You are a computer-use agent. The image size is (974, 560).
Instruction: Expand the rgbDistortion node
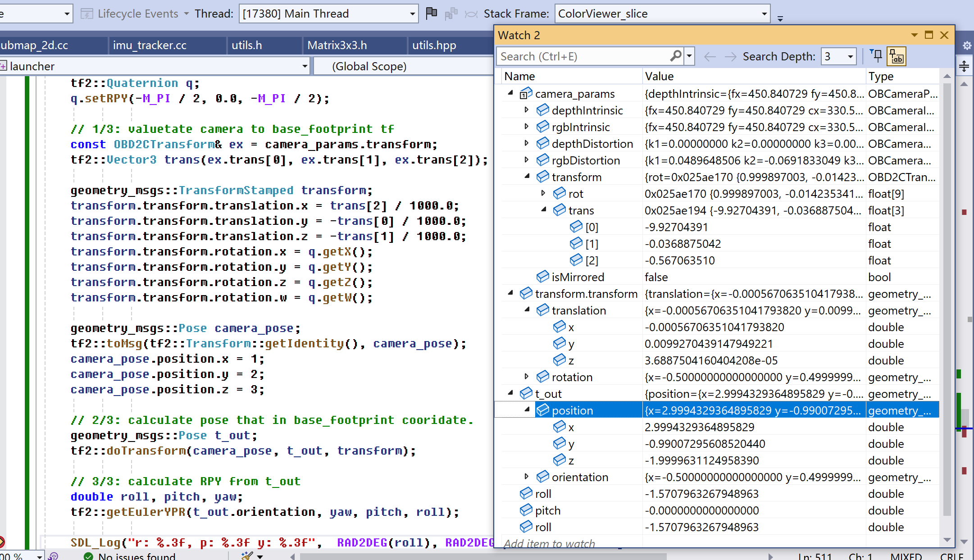pos(527,160)
